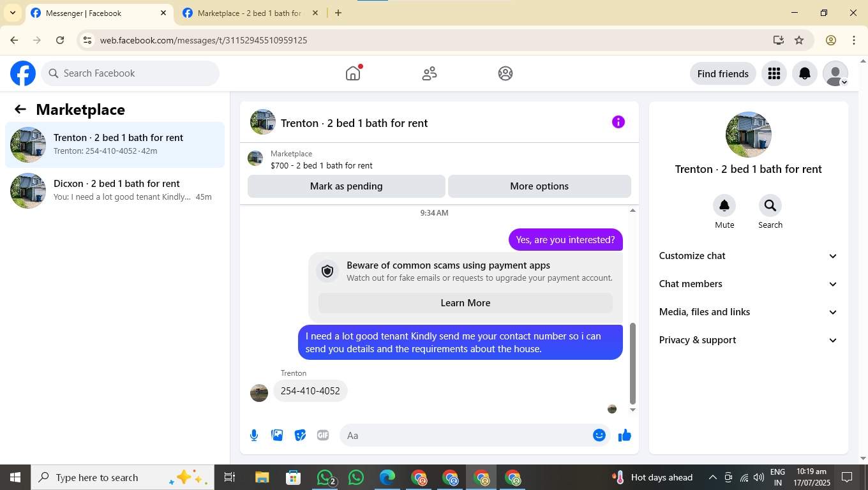Screen dimensions: 868x490
Task: Open the Facebook logo home link
Action: point(23,73)
